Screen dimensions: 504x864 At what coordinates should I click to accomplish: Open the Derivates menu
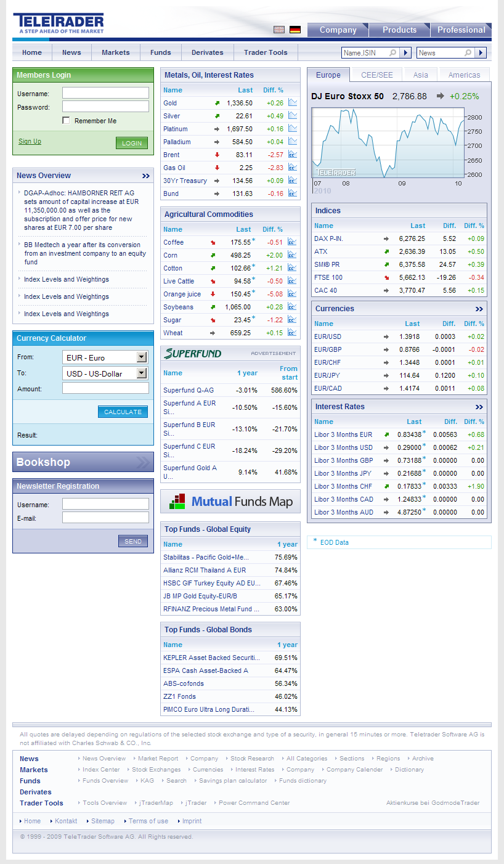tap(208, 52)
